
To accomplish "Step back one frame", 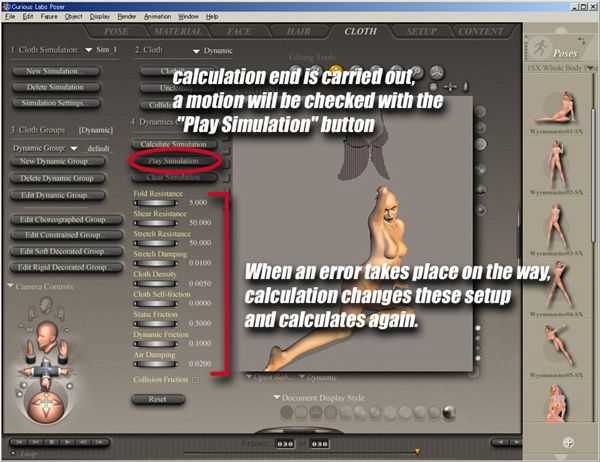I will tap(83, 442).
